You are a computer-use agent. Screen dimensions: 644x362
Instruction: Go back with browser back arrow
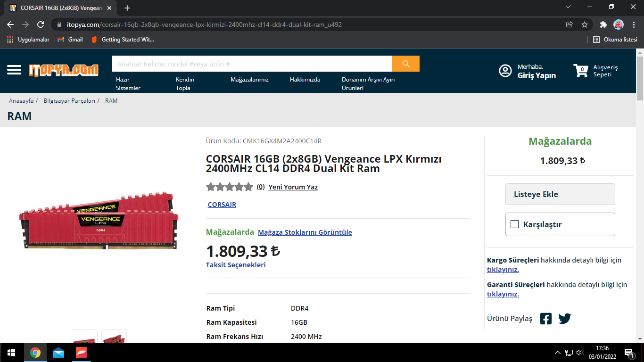pos(10,25)
